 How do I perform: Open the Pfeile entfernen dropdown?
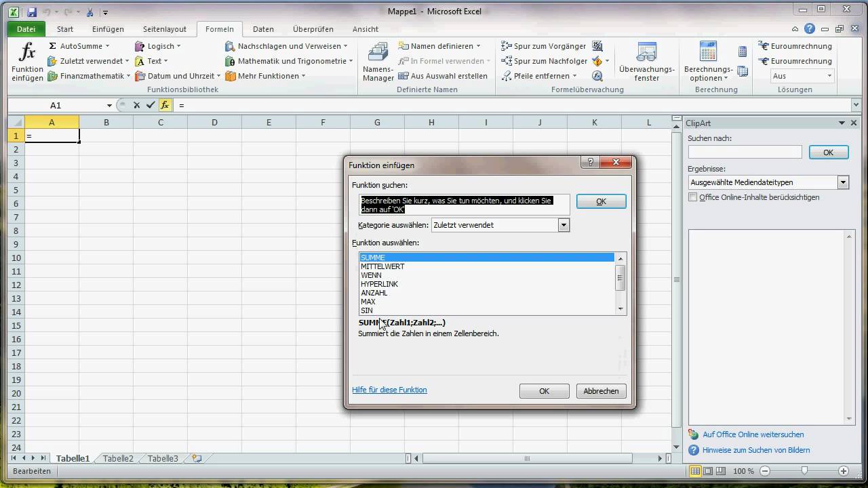pyautogui.click(x=539, y=76)
